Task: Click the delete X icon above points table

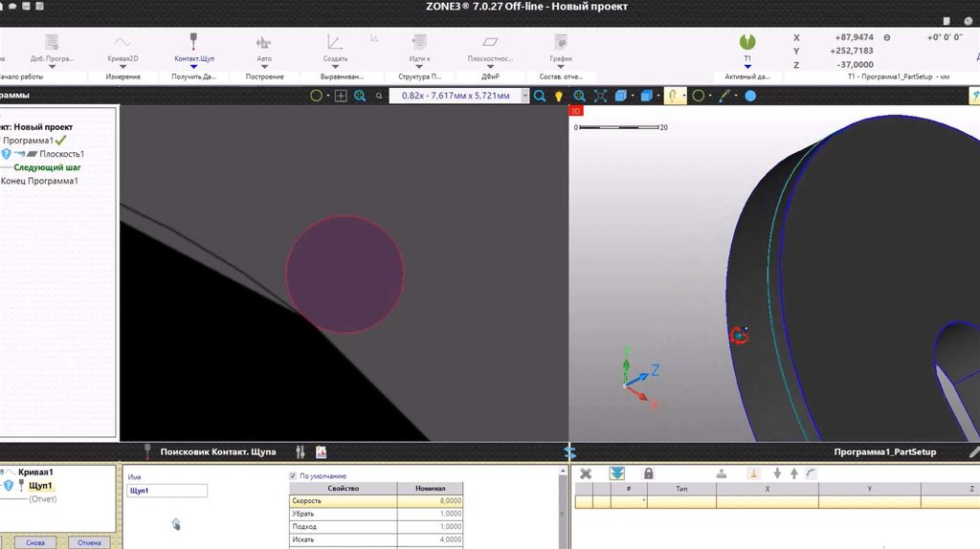Action: (586, 473)
